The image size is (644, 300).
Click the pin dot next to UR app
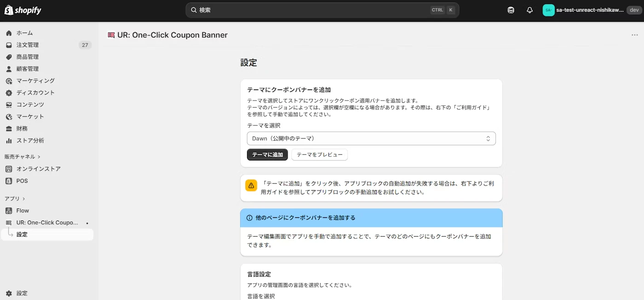click(87, 223)
